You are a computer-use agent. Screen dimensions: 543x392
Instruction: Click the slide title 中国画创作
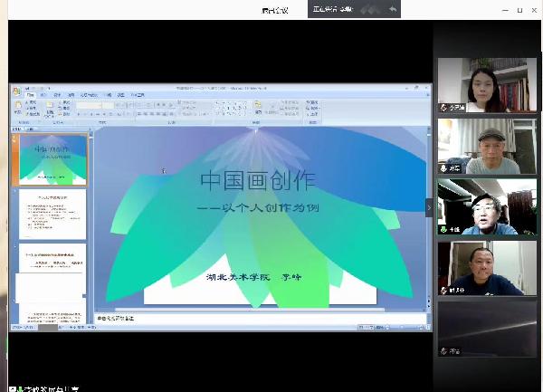coord(258,181)
